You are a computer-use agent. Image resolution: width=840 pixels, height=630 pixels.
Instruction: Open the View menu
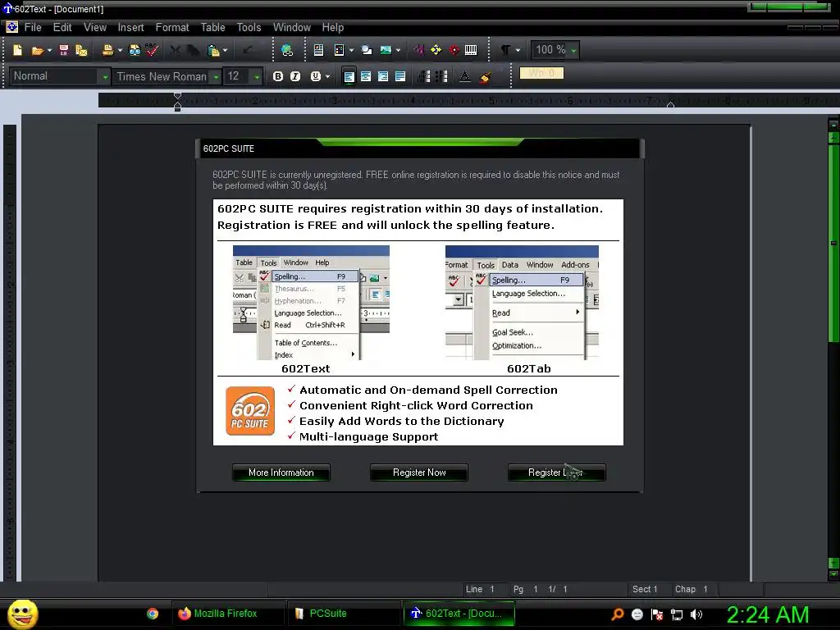[95, 27]
